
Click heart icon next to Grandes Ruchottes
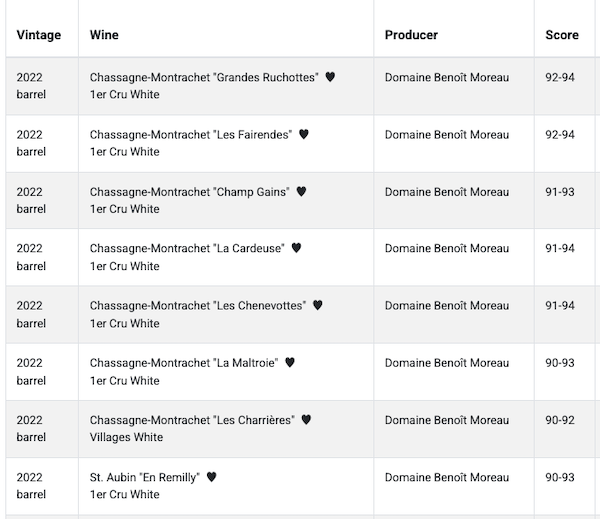pyautogui.click(x=330, y=77)
